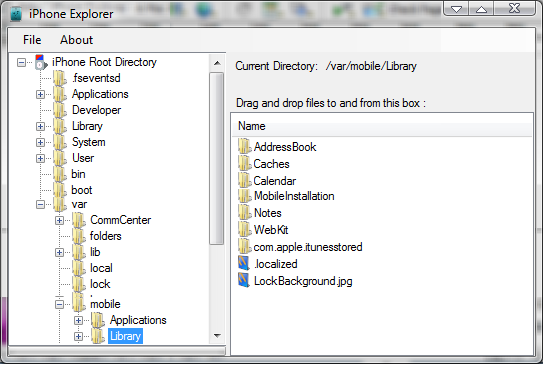Select Calendar name in file list

275,181
